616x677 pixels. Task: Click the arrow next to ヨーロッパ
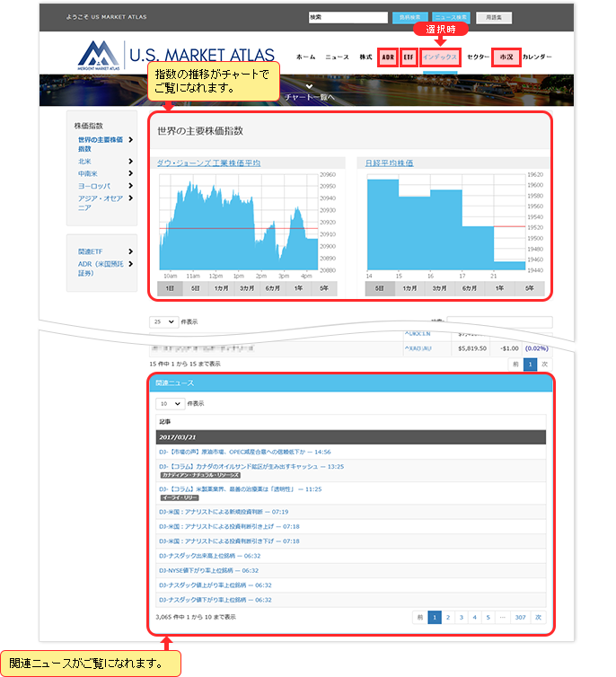pos(130,186)
